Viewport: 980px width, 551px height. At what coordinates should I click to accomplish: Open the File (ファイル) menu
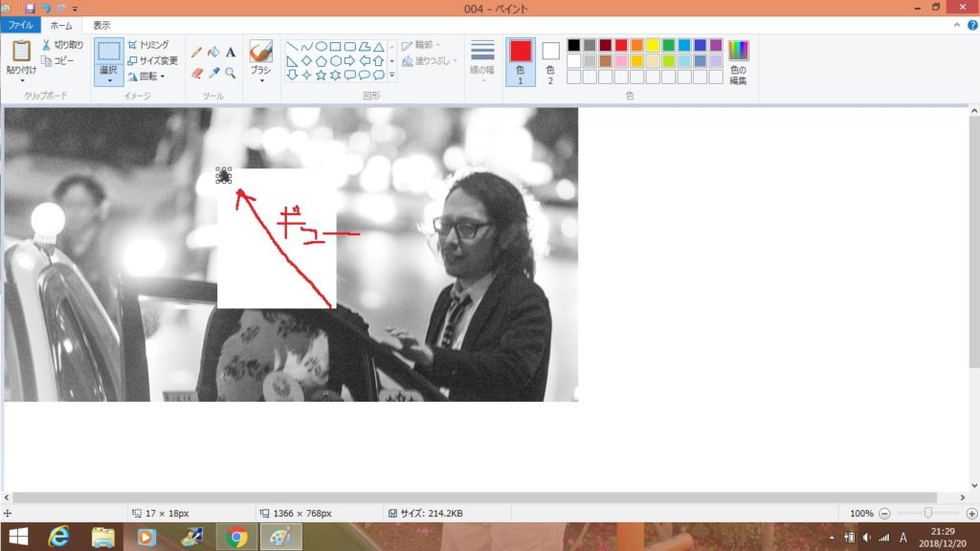(x=21, y=25)
